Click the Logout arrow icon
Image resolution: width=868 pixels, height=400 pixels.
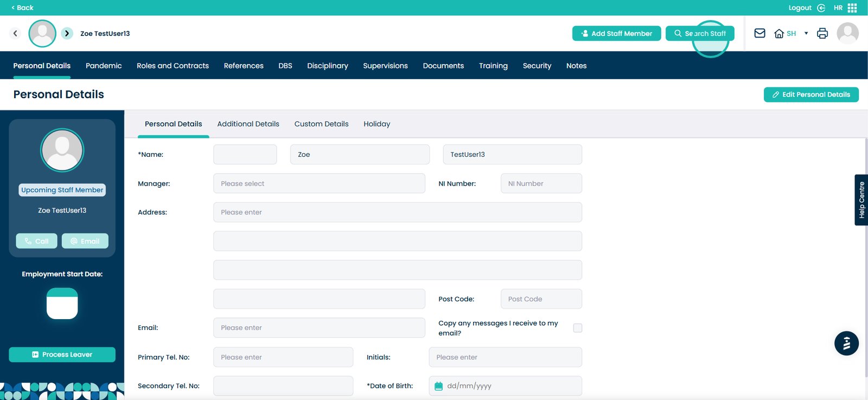(821, 8)
